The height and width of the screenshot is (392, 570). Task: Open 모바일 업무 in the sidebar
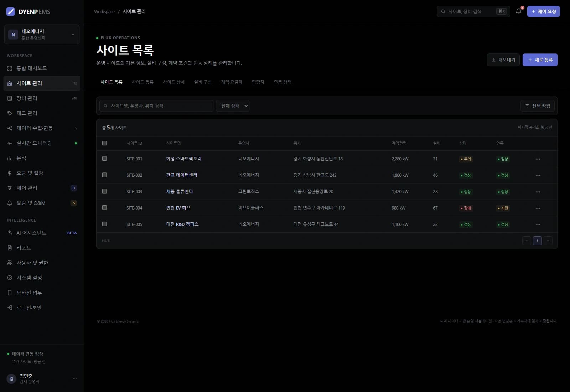42,293
